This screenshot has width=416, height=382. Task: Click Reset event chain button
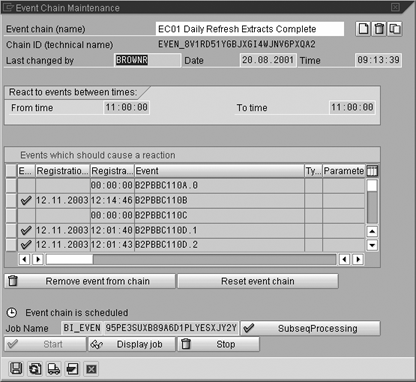258,281
